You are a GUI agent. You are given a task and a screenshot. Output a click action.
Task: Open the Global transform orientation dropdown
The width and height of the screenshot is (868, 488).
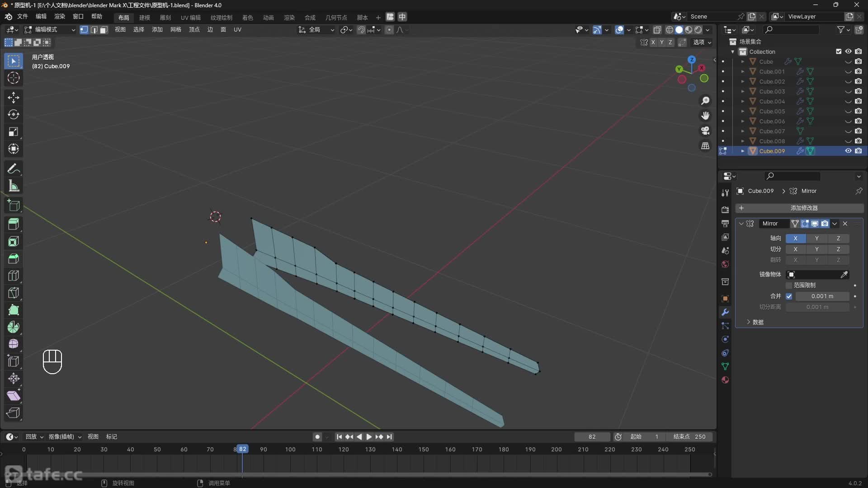tap(316, 30)
